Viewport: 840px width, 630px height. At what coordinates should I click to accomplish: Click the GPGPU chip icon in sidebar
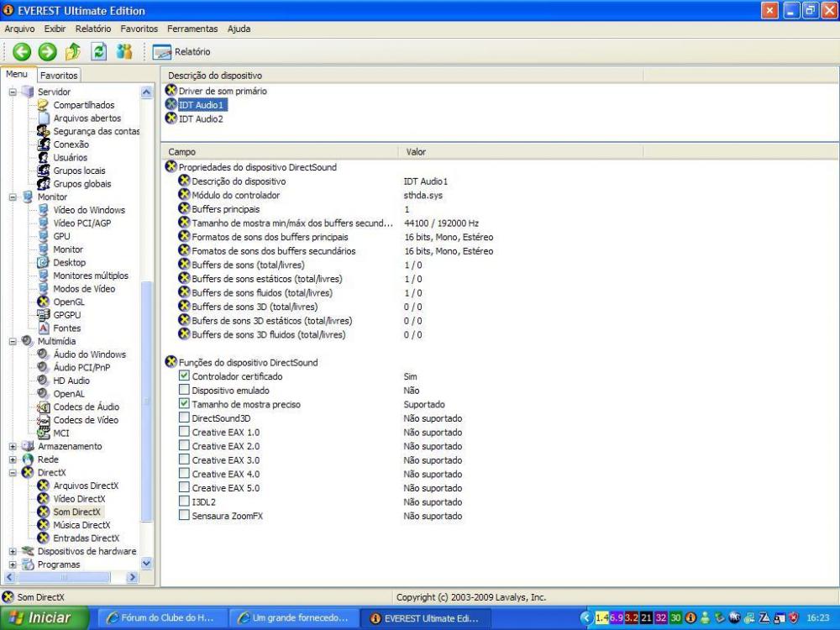pyautogui.click(x=45, y=315)
